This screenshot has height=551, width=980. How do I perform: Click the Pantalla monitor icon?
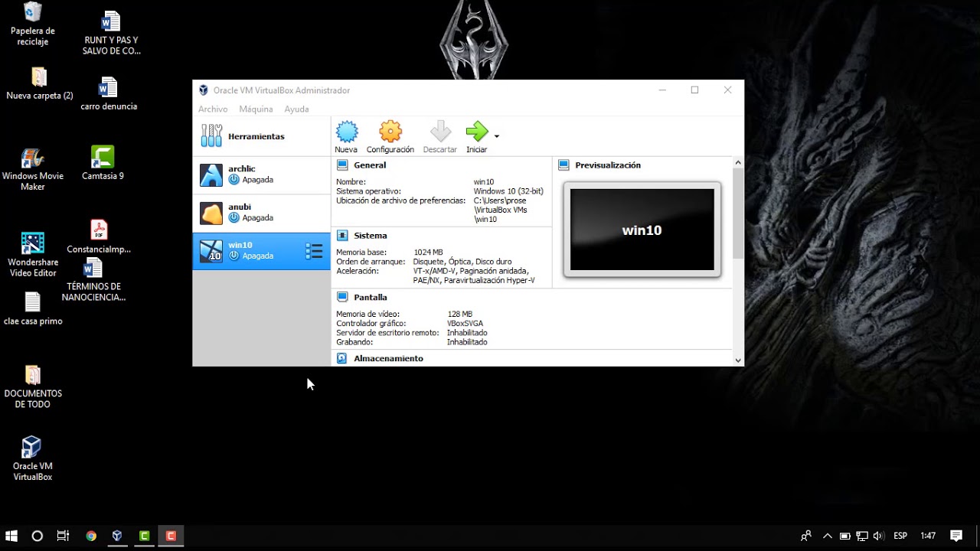point(342,297)
